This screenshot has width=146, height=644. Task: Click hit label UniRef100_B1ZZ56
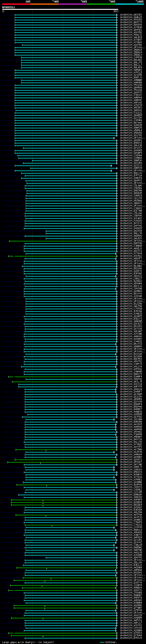point(131,304)
